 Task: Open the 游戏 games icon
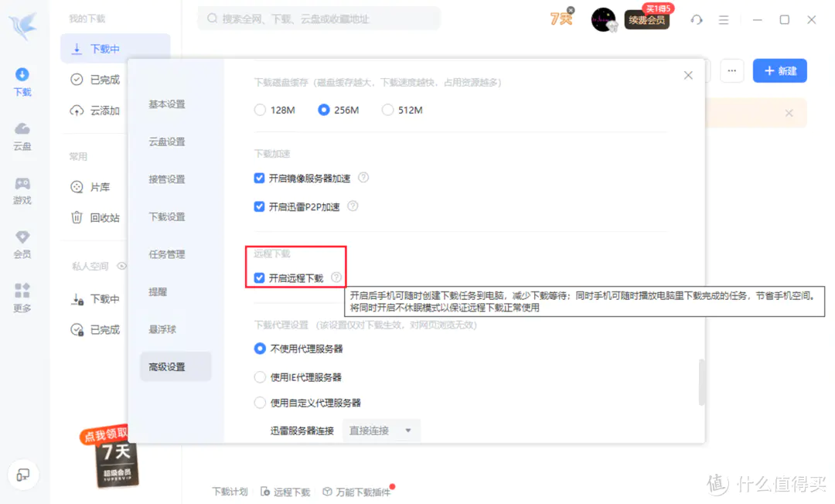click(22, 191)
